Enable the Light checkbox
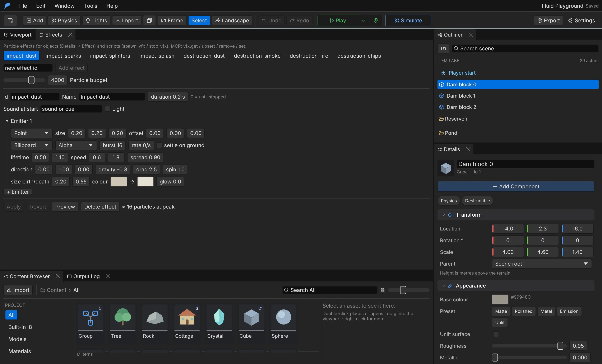This screenshot has width=602, height=364. 107,109
